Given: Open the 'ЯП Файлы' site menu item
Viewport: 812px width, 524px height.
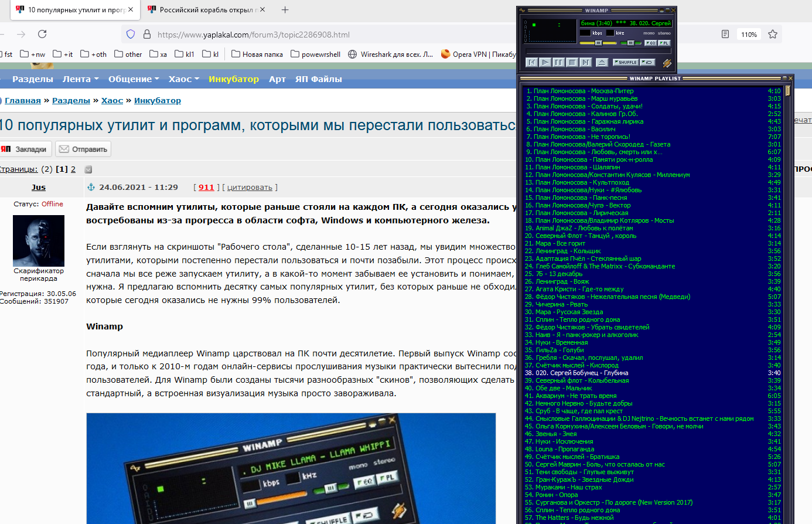Looking at the screenshot, I should (x=319, y=79).
